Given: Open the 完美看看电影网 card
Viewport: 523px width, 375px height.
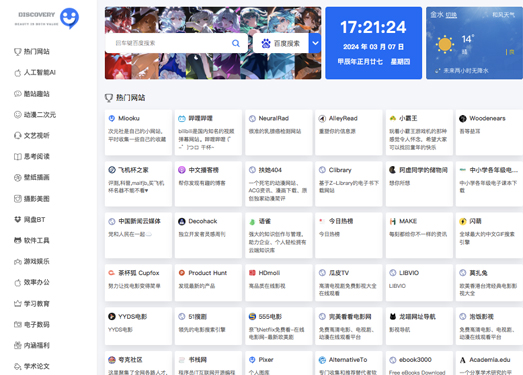Looking at the screenshot, I should click(x=349, y=326).
